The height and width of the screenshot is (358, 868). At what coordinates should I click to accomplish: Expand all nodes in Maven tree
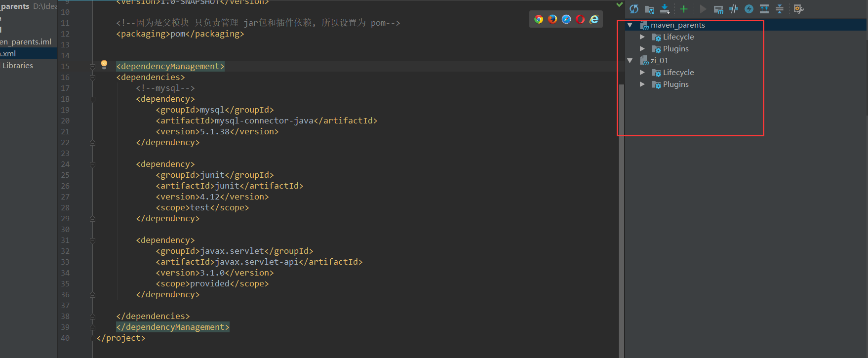(764, 9)
